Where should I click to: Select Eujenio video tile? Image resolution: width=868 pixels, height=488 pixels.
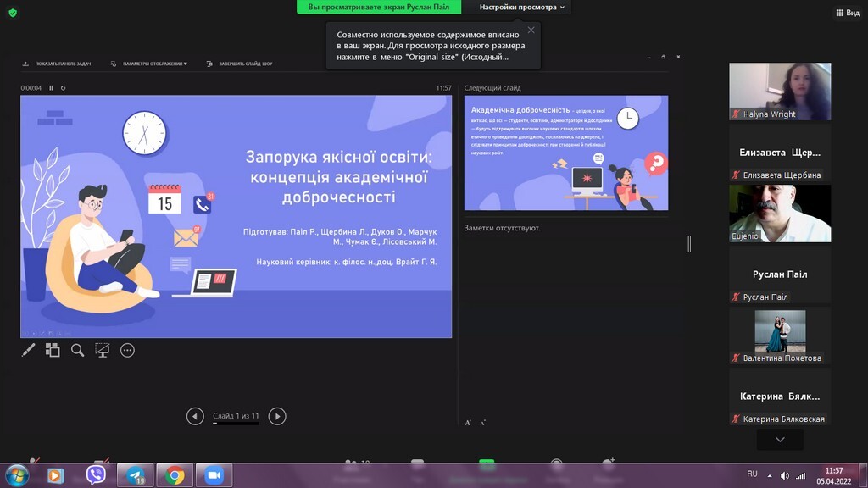pyautogui.click(x=780, y=213)
